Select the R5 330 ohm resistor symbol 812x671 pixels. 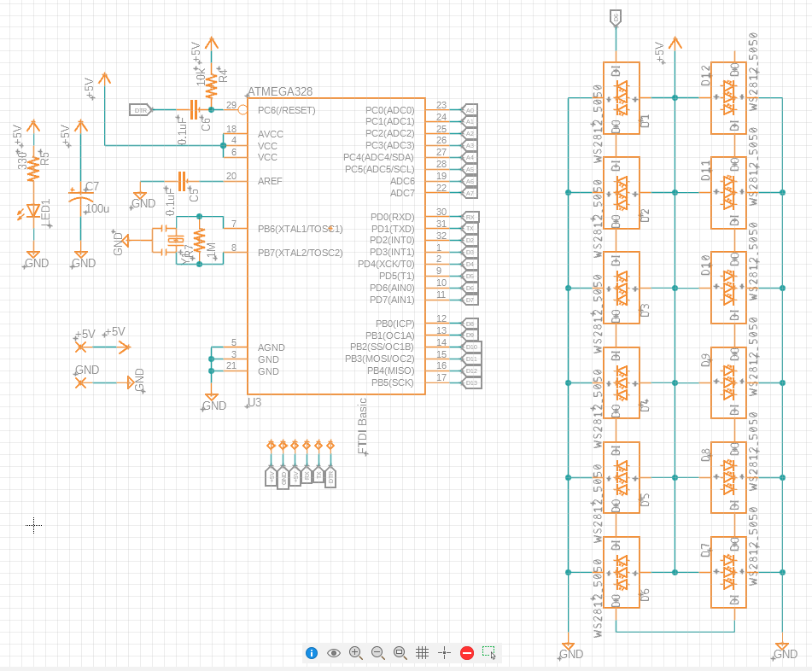(x=32, y=168)
